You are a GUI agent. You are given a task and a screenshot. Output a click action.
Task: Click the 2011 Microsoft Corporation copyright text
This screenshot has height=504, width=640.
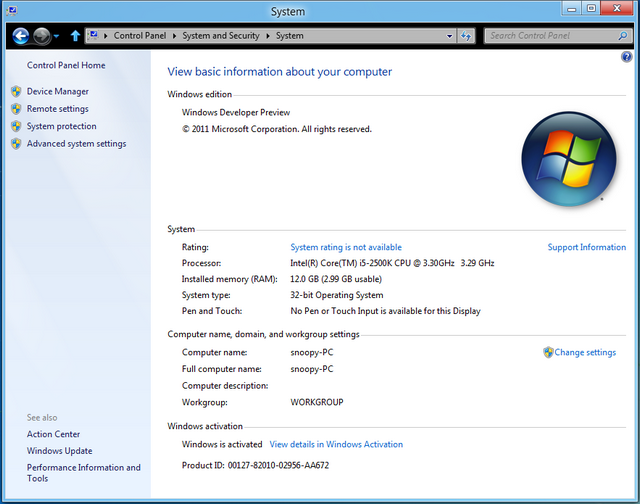pos(277,129)
